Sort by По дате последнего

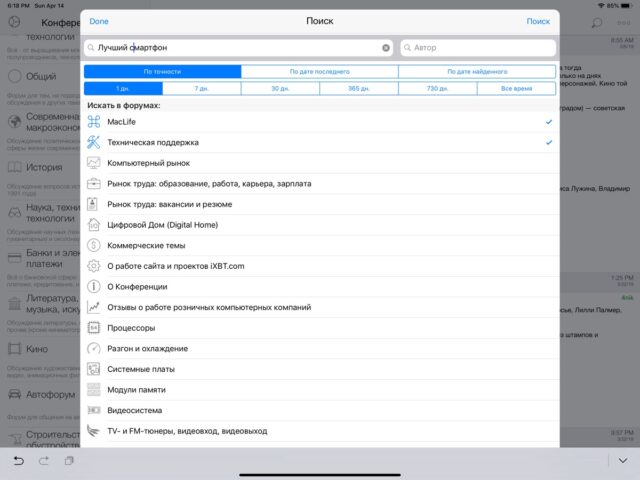tap(320, 71)
